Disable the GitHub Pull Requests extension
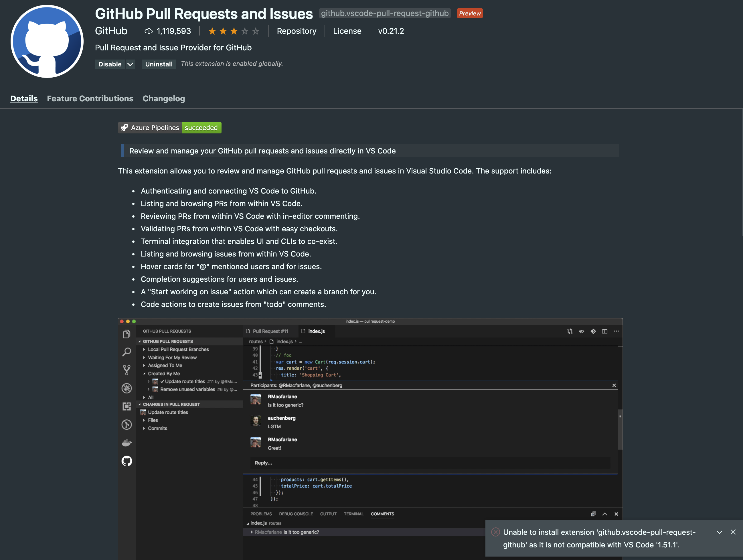The image size is (743, 560). point(110,64)
